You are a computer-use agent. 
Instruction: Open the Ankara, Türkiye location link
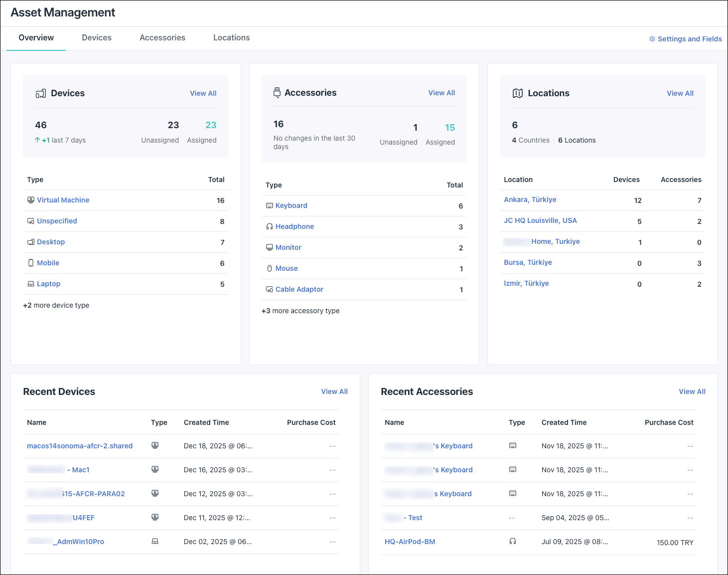tap(530, 199)
